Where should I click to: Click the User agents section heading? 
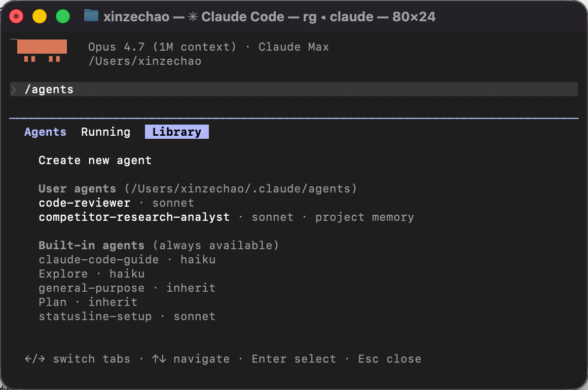click(77, 188)
